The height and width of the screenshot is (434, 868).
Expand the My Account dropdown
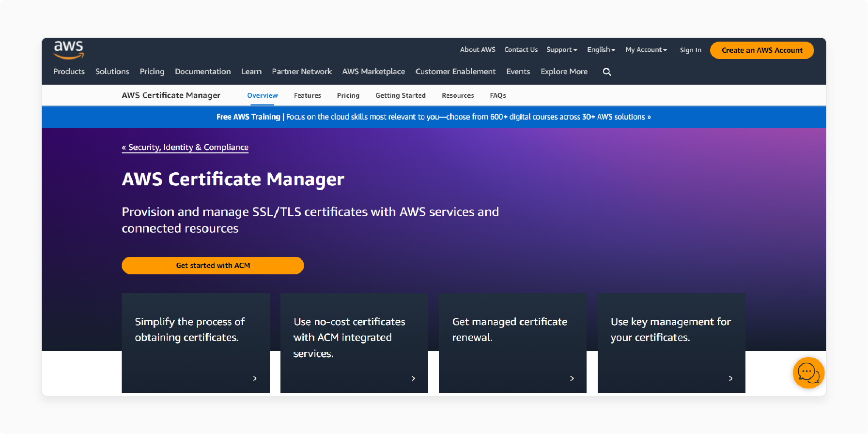coord(646,50)
